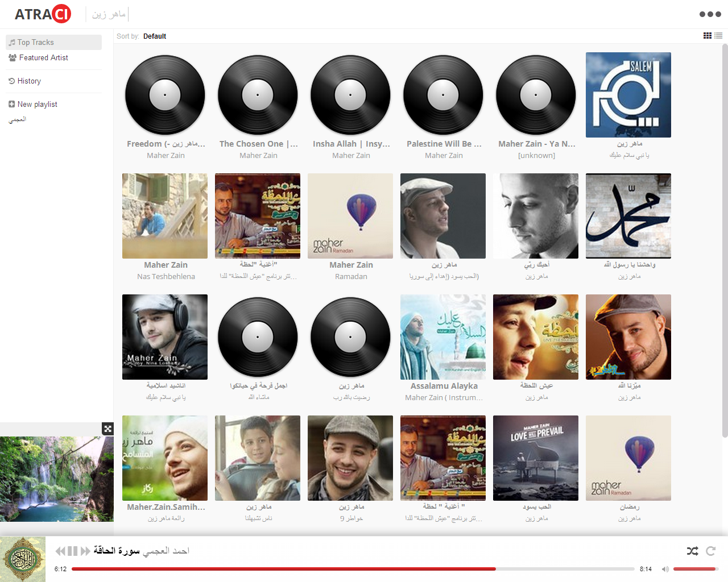Create a New playlist
Screen dimensions: 728x582
tap(37, 104)
